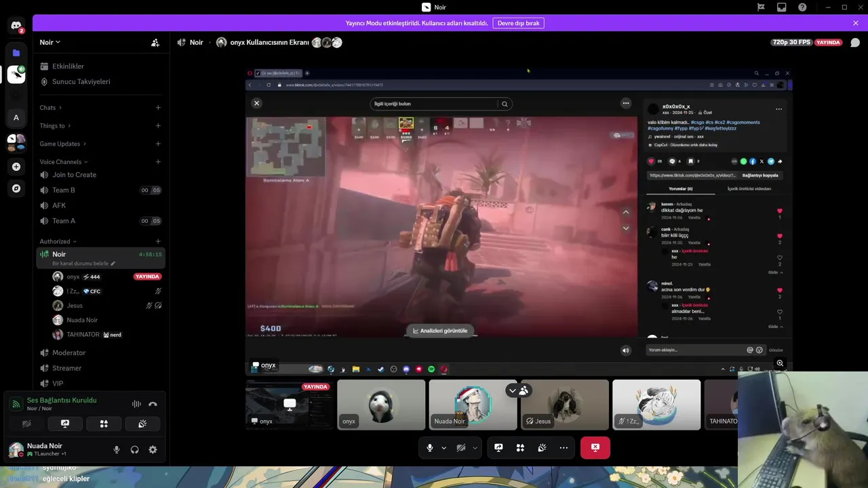Click the YAYINDA live badge in header
The image size is (868, 488).
[829, 42]
